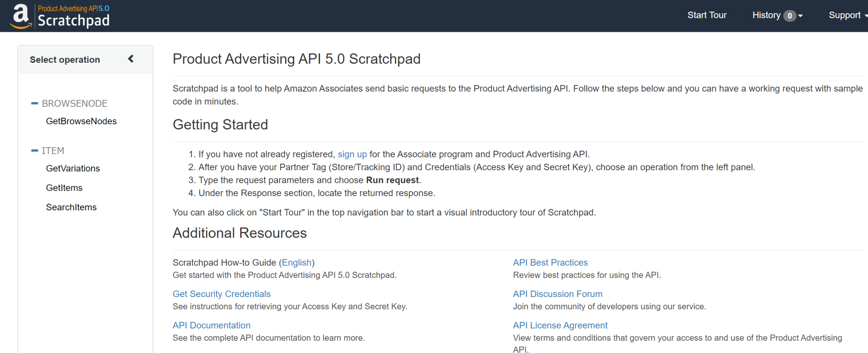The height and width of the screenshot is (353, 868).
Task: Click the Getting Started heading
Action: (x=220, y=125)
